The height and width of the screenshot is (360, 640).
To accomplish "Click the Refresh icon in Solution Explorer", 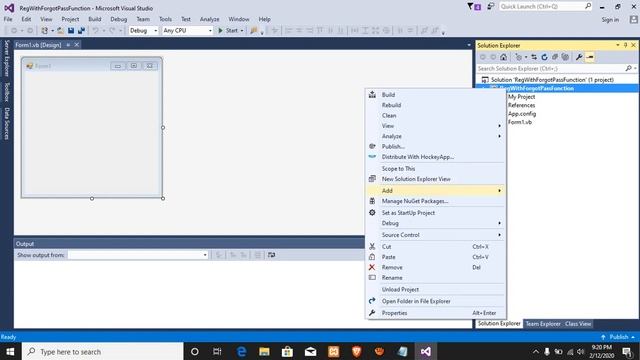I will pyautogui.click(x=544, y=57).
